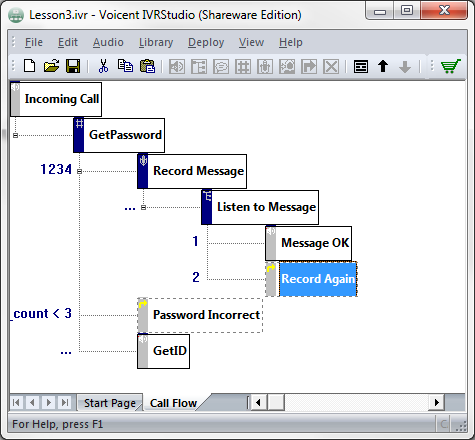Select the Password Incorrect node
The width and height of the screenshot is (475, 440).
200,315
